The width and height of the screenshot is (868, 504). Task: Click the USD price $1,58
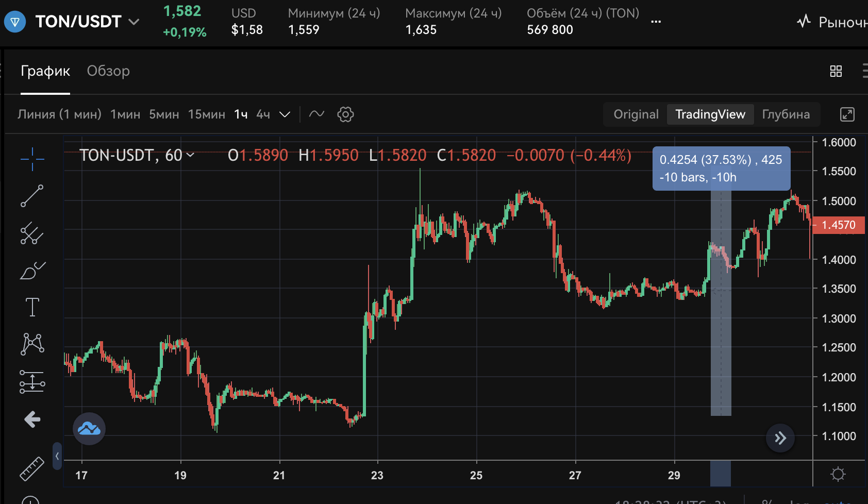[x=247, y=30]
